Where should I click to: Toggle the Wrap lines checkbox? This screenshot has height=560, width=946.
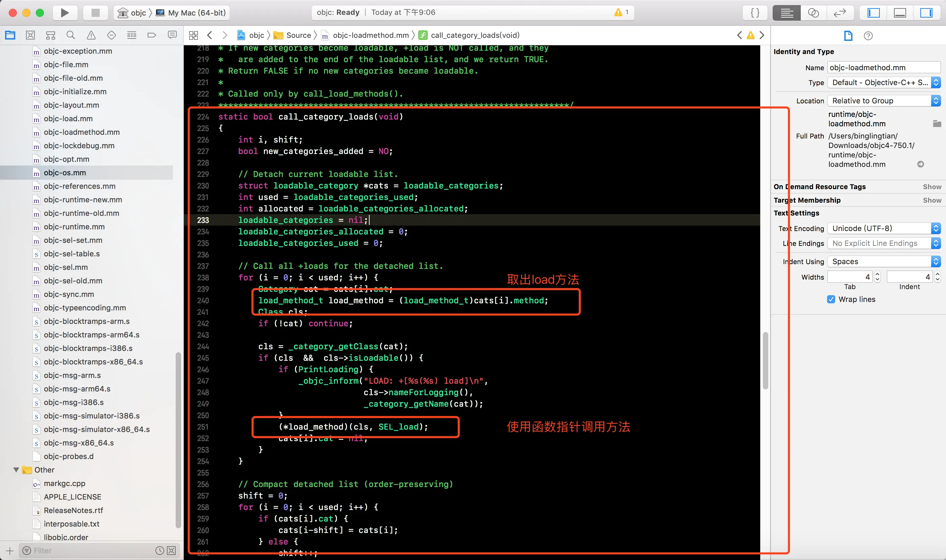tap(831, 299)
